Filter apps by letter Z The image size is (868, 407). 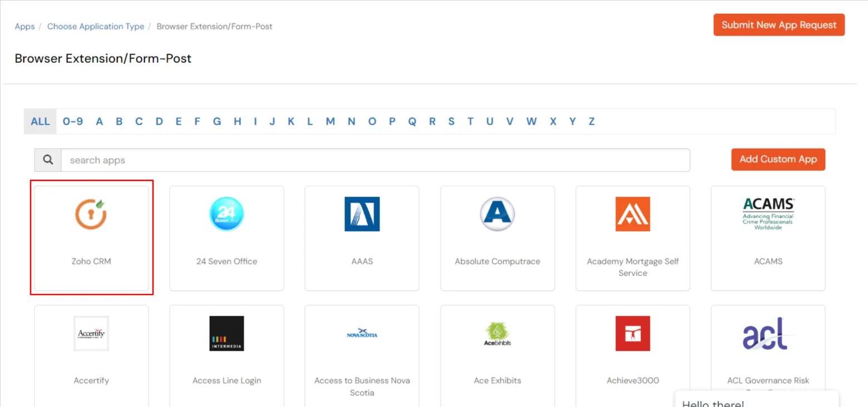(591, 121)
